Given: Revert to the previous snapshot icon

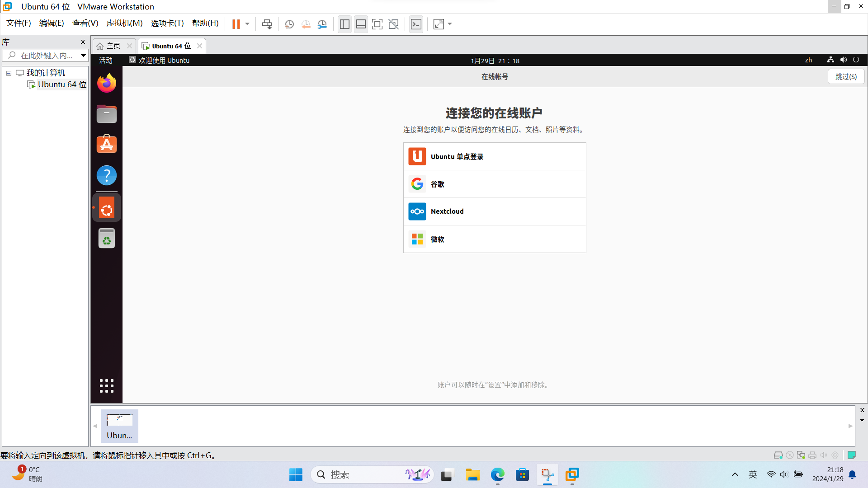Looking at the screenshot, I should point(306,24).
